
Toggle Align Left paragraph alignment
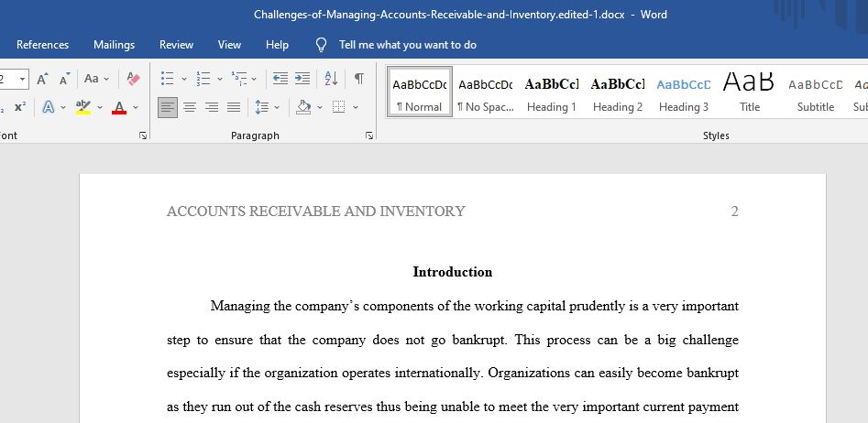pos(168,107)
